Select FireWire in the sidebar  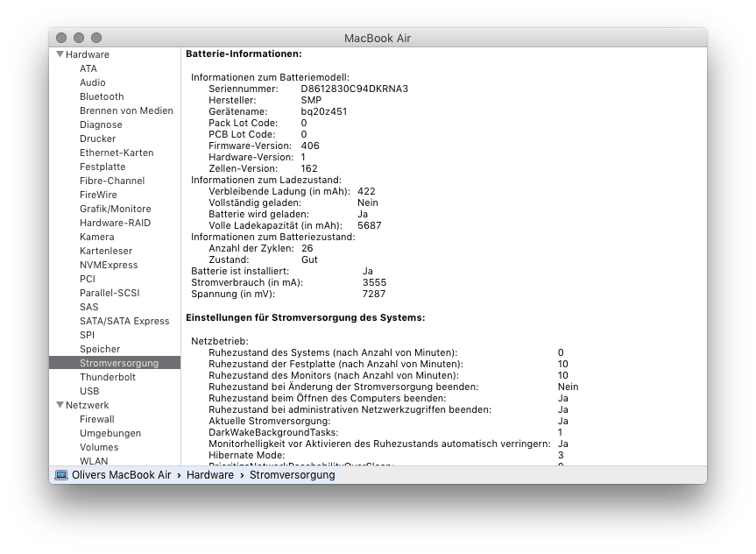coord(98,195)
